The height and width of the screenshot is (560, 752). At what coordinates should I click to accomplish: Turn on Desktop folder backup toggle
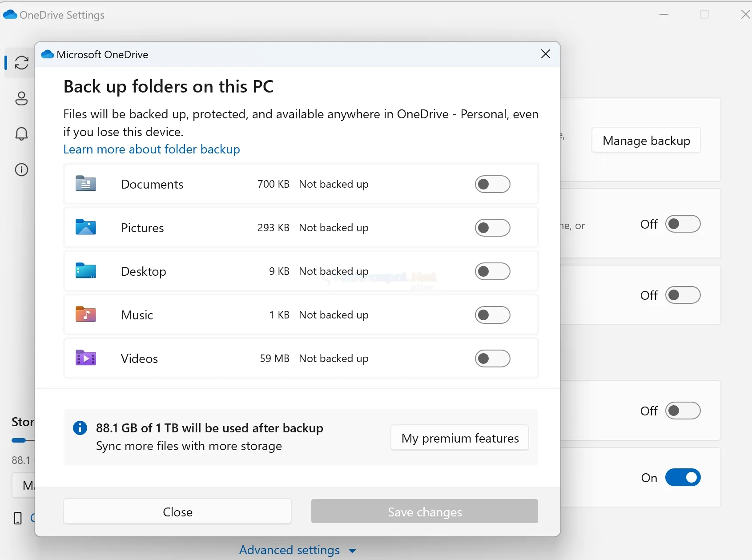pyautogui.click(x=493, y=271)
